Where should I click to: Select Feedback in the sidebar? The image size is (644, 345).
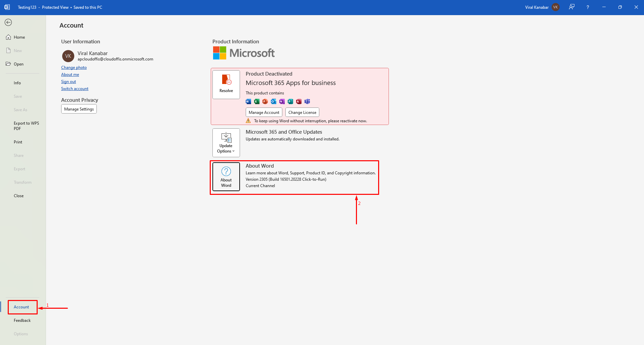click(x=22, y=320)
